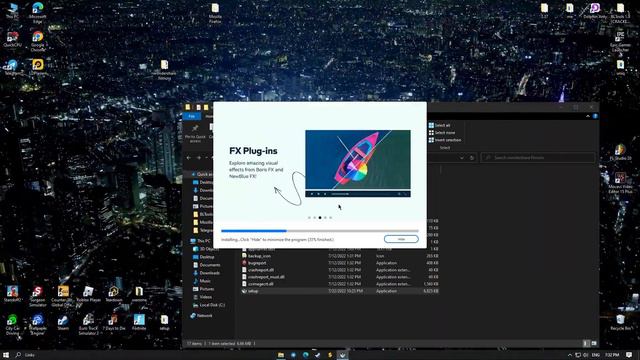Open QuickCPU desktop shortcut
Image resolution: width=640 pixels, height=360 pixels.
(x=12, y=40)
